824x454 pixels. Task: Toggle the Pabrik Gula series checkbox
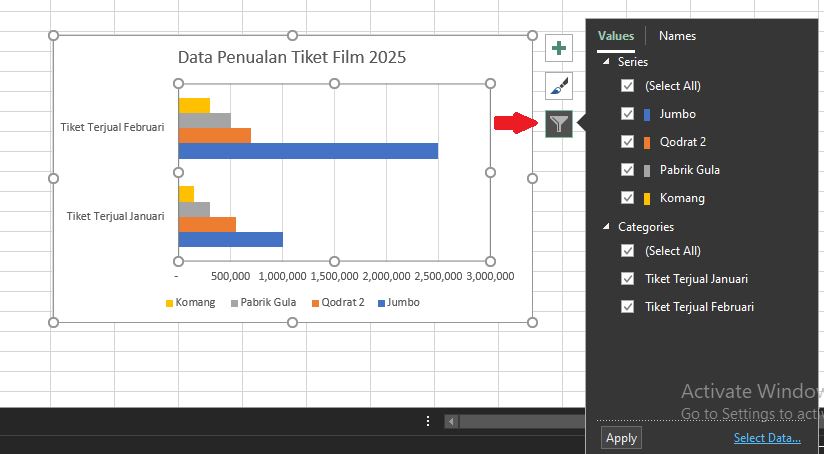point(628,170)
